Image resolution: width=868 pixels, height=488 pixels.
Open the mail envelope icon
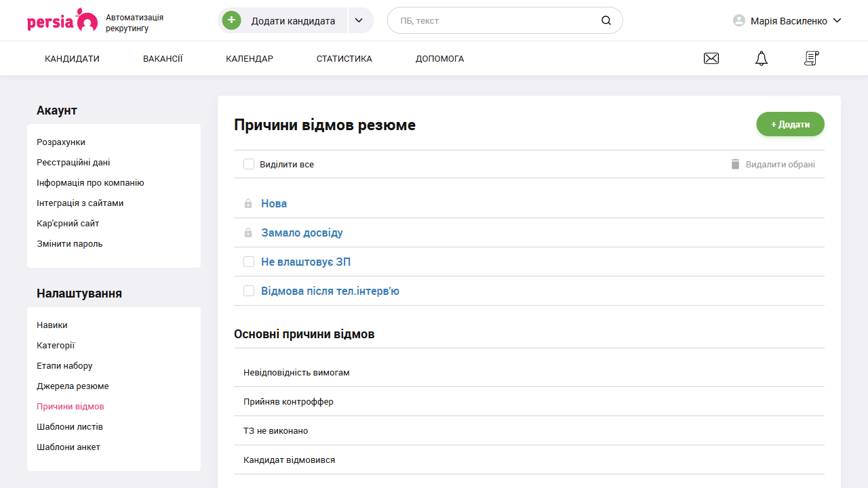[711, 58]
